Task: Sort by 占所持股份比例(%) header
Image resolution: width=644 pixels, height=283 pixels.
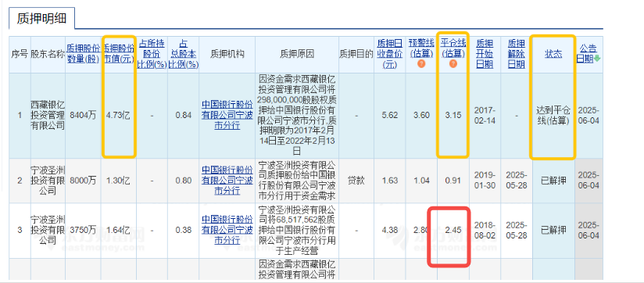Action: pyautogui.click(x=152, y=53)
